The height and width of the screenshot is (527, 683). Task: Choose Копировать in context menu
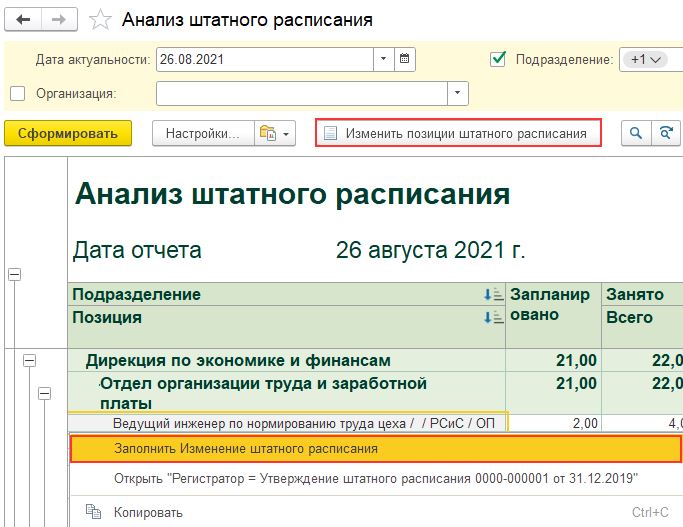point(376,512)
